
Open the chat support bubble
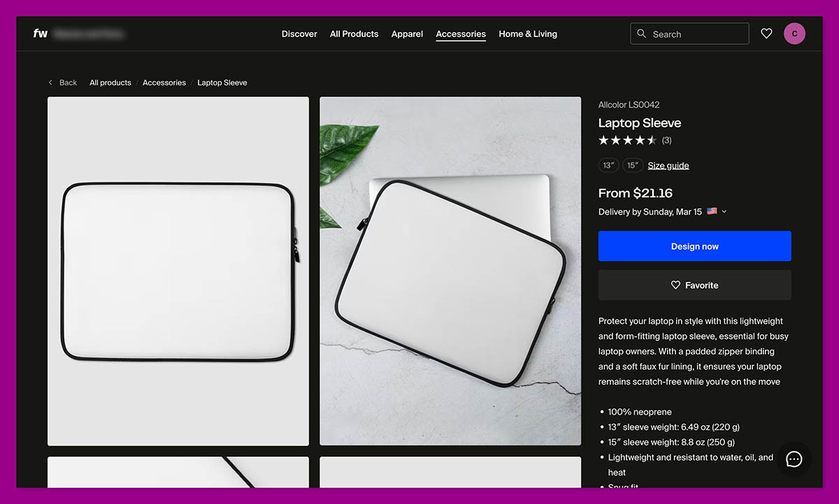click(793, 459)
